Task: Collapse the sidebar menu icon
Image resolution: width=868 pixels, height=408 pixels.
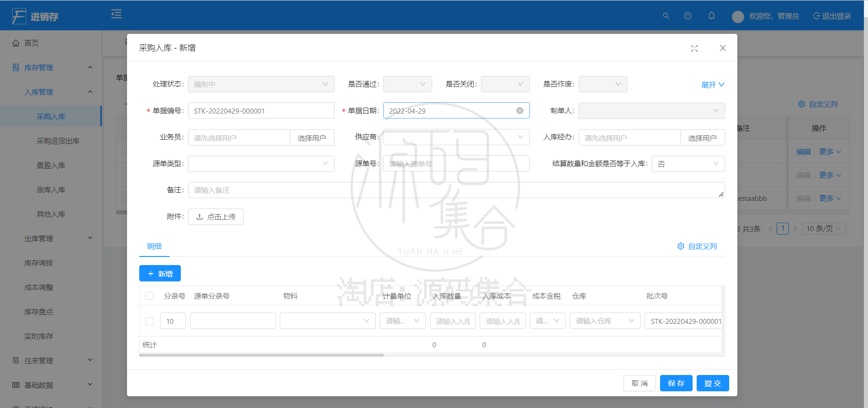Action: point(116,14)
